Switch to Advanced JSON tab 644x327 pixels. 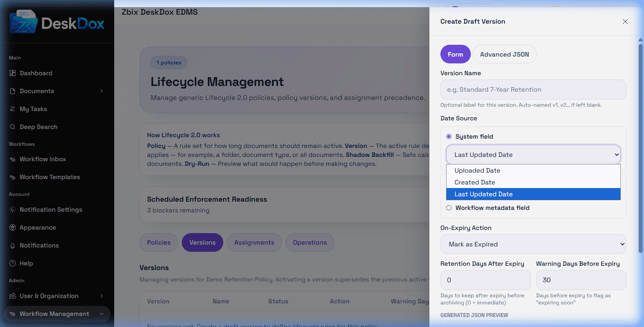(504, 54)
